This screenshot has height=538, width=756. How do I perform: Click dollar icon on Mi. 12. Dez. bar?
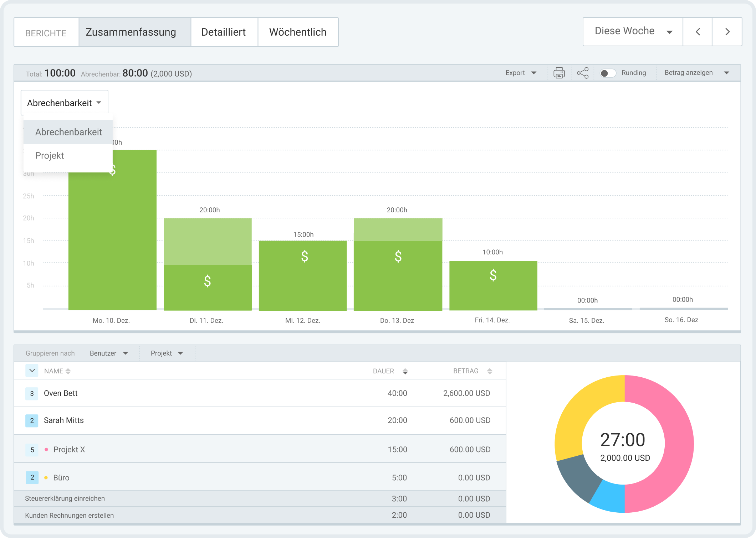point(305,256)
